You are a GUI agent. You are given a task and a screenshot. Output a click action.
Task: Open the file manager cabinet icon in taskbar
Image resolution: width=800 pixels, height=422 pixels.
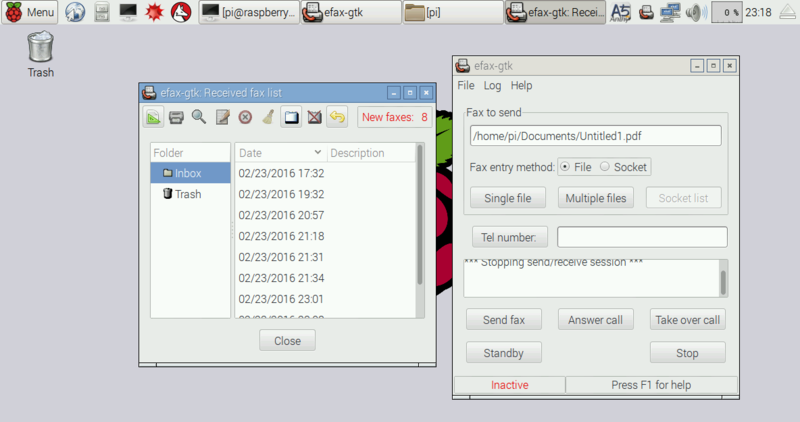pyautogui.click(x=102, y=12)
